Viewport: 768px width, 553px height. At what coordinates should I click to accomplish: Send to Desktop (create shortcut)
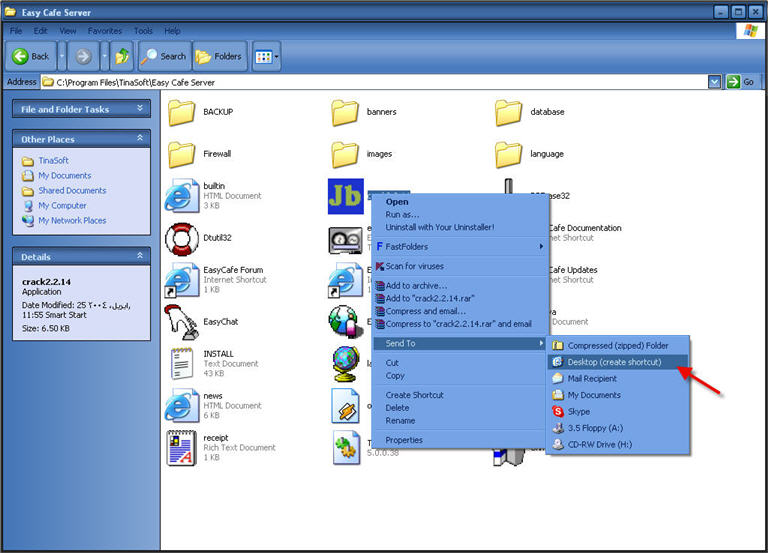[x=618, y=362]
